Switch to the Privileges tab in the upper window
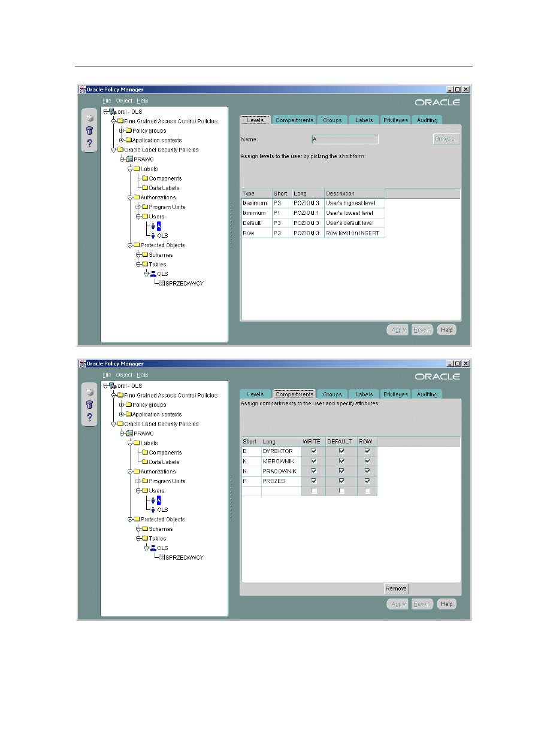 coord(395,120)
